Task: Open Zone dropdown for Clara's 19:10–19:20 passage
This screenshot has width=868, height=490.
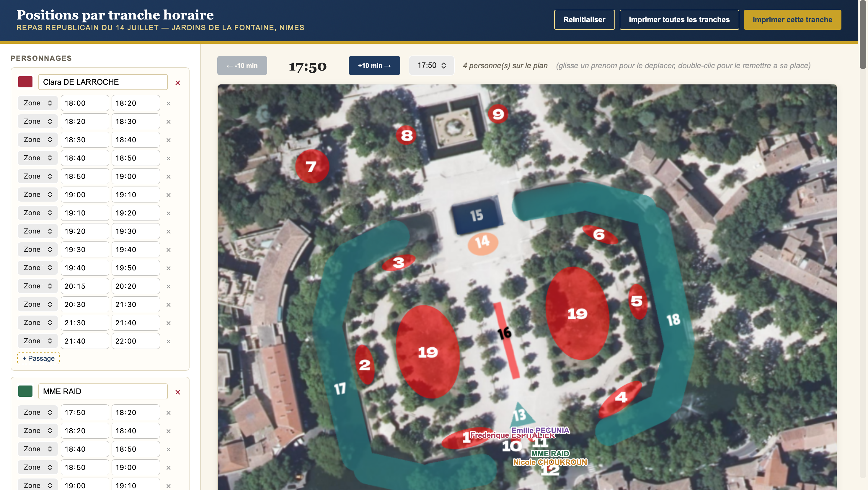Action: (x=38, y=213)
